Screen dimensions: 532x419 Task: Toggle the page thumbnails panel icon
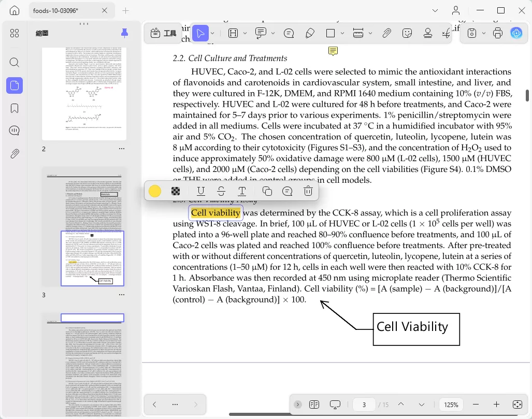point(15,85)
